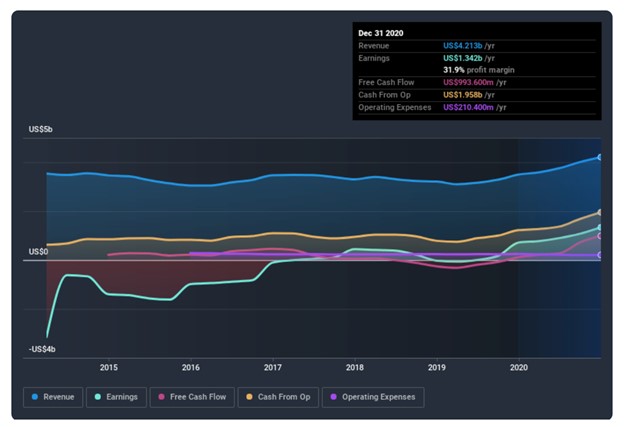Select the 2015 x-axis label

[108, 368]
